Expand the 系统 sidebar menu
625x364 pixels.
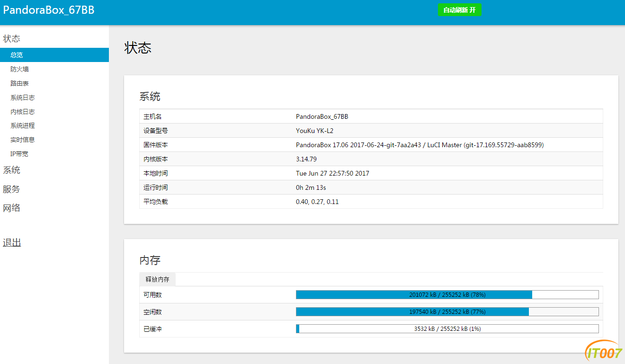coord(12,170)
